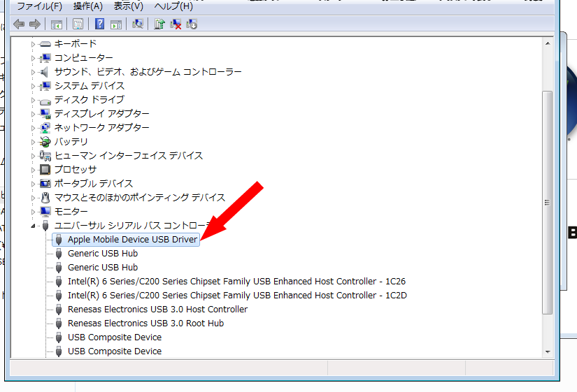Click the HID icon for ヒューマン インターフェイス デバイス
This screenshot has width=577, height=392.
(x=45, y=156)
